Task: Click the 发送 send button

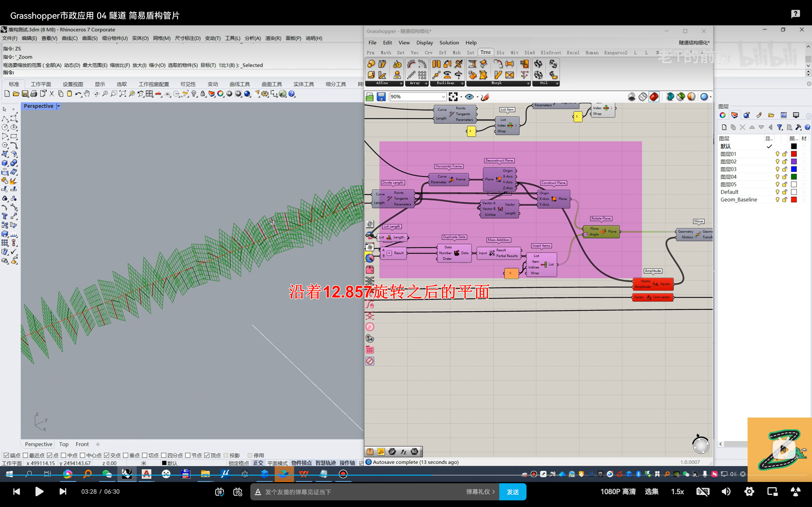Action: coord(512,491)
